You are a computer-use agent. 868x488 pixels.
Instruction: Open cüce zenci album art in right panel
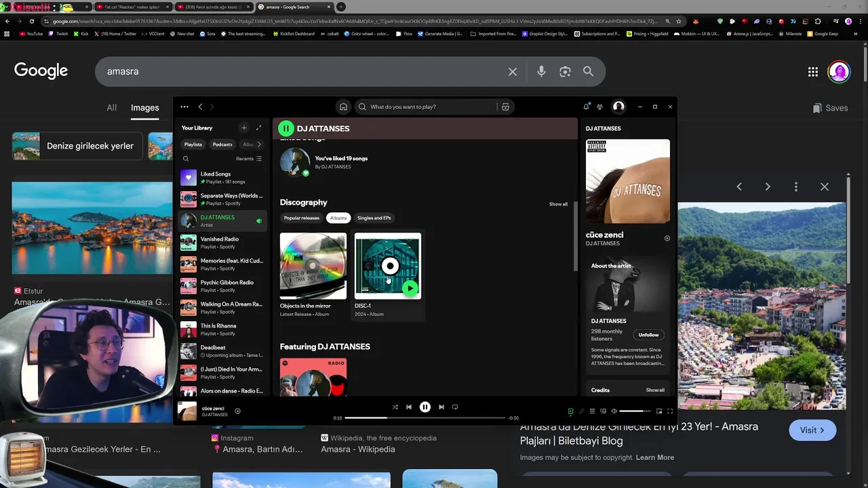click(x=628, y=181)
